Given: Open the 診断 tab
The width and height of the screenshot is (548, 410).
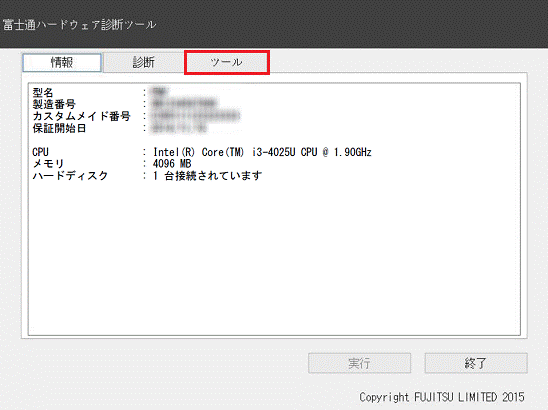Looking at the screenshot, I should [x=144, y=63].
